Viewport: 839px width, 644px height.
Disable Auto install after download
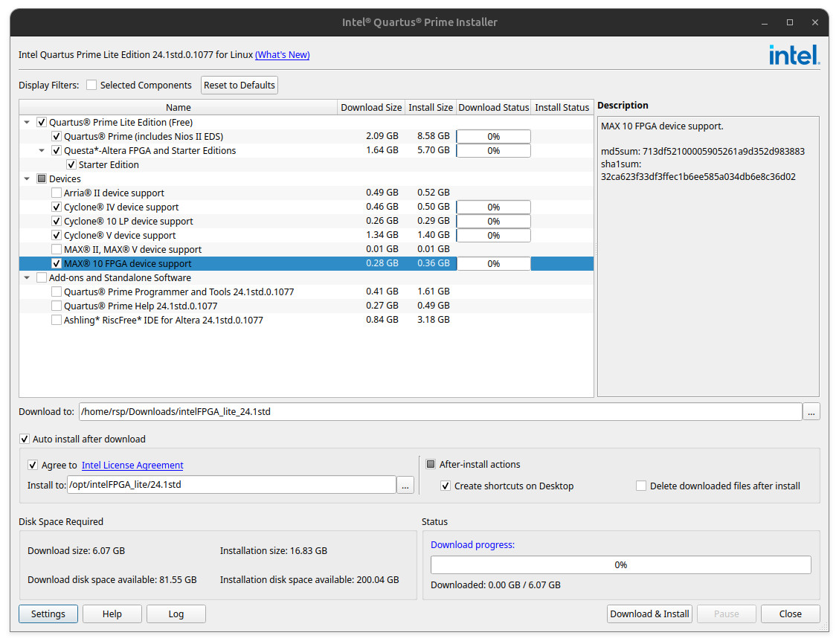(25, 439)
